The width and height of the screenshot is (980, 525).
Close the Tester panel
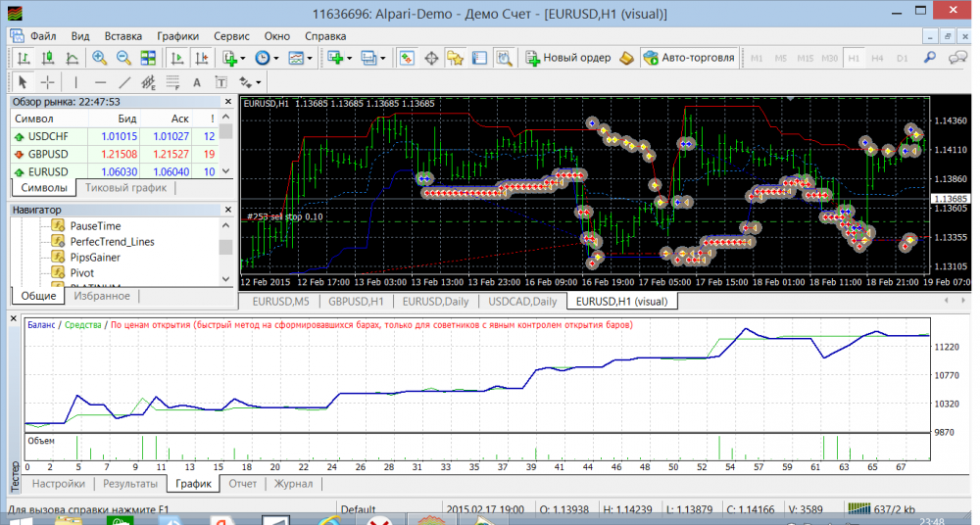[x=13, y=318]
